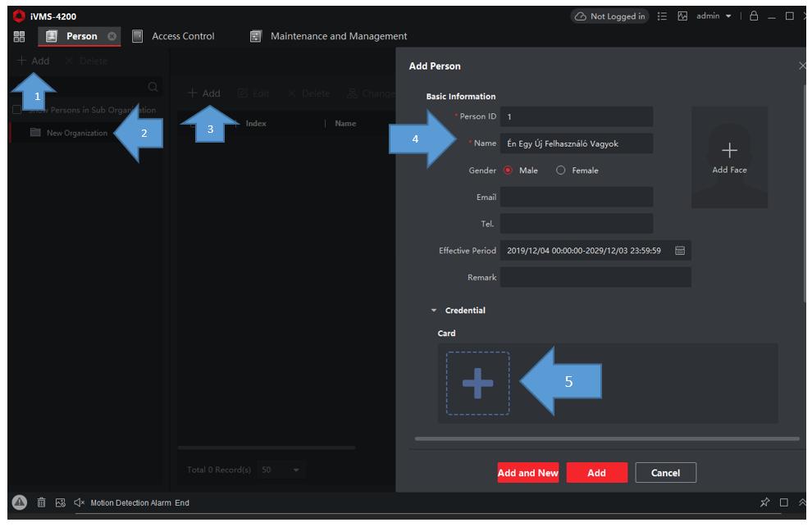Click the Add and New button
The image size is (812, 527).
coord(528,473)
